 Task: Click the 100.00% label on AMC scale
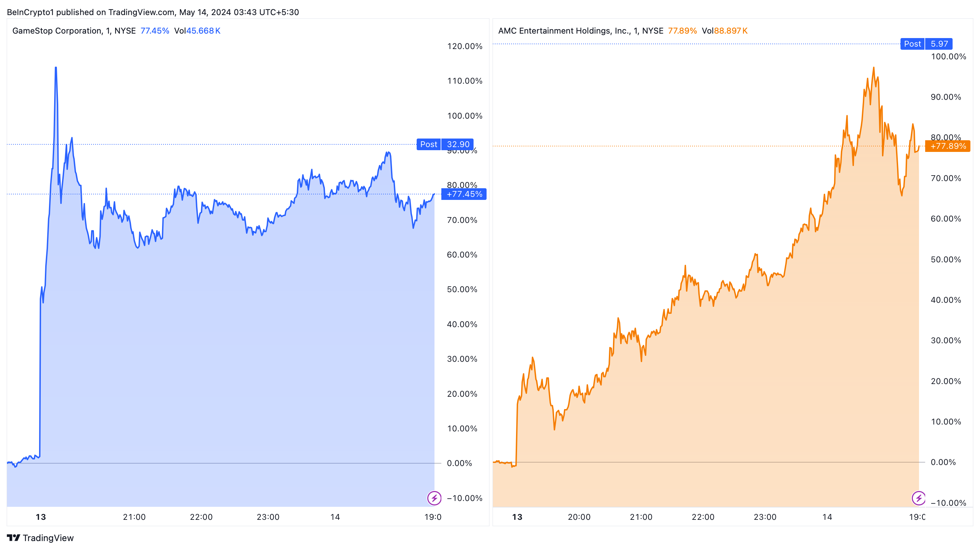click(948, 57)
